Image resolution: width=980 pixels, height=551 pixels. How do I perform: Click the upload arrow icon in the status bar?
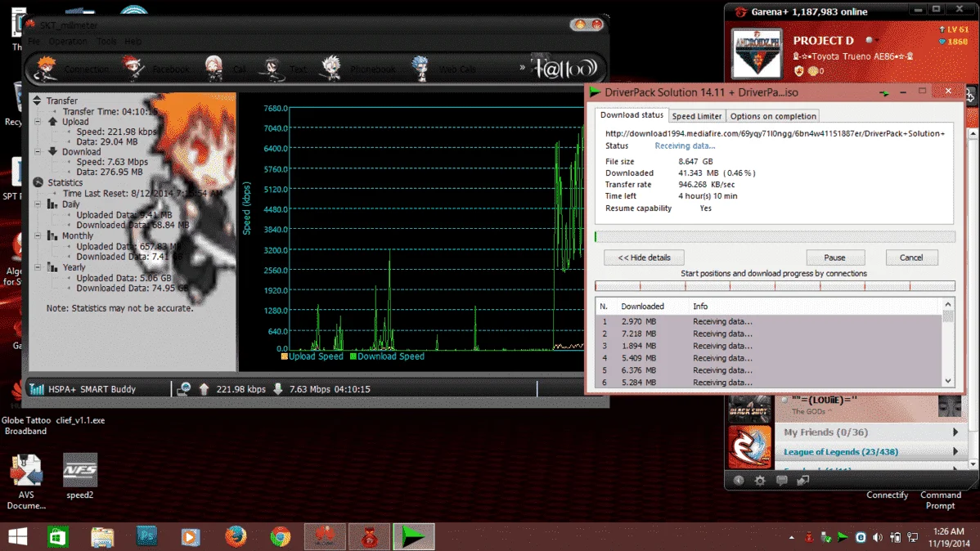(204, 389)
